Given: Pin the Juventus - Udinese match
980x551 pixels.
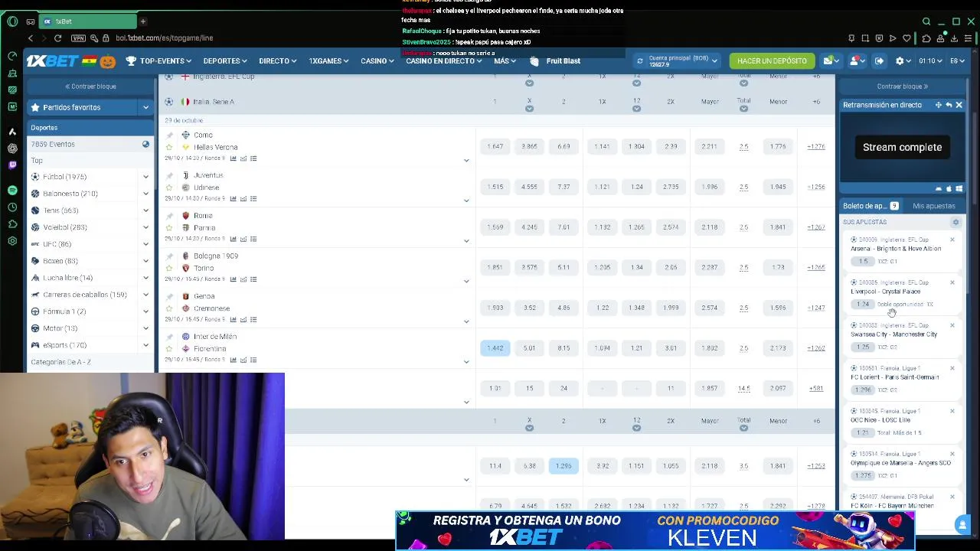Looking at the screenshot, I should click(x=169, y=175).
